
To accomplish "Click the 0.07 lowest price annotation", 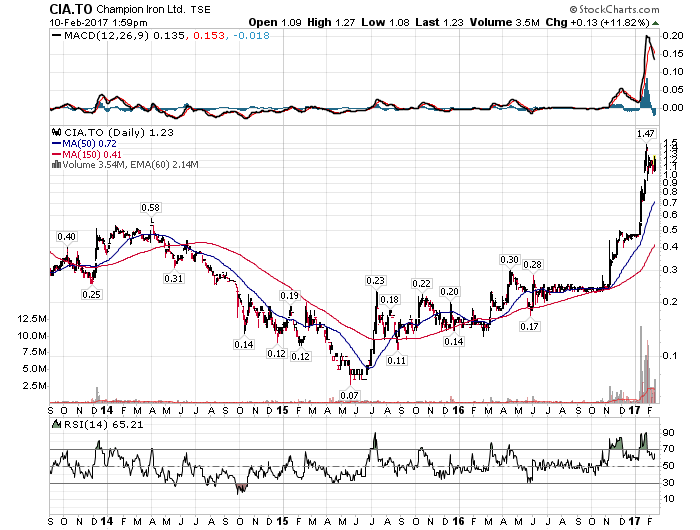I will point(350,395).
